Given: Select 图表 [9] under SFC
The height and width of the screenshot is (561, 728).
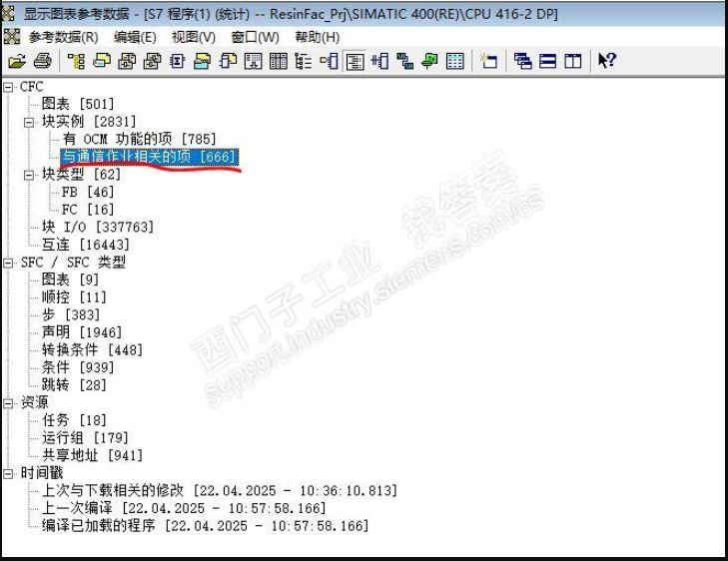Looking at the screenshot, I should tap(70, 280).
